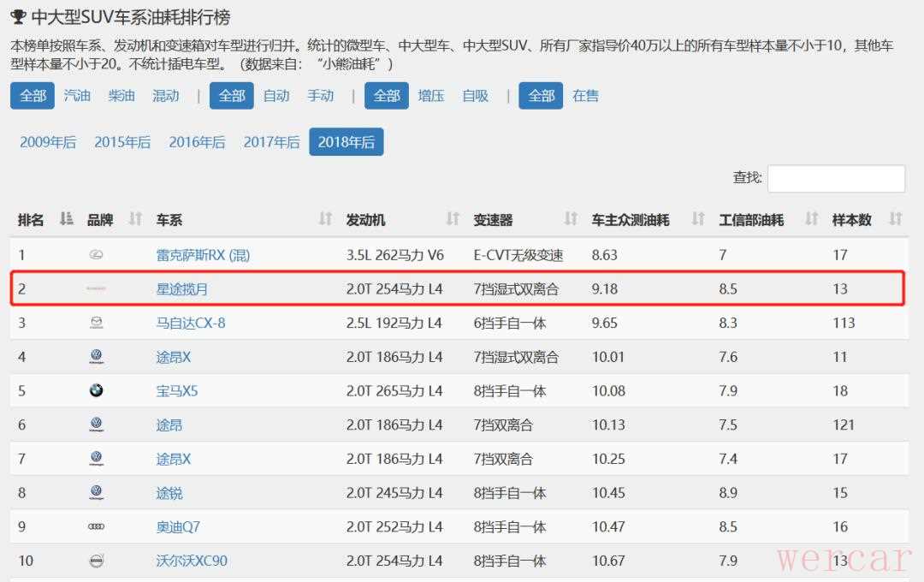Image resolution: width=924 pixels, height=582 pixels.
Task: Click the BMW logo beside 宝马X5
Action: tap(96, 390)
